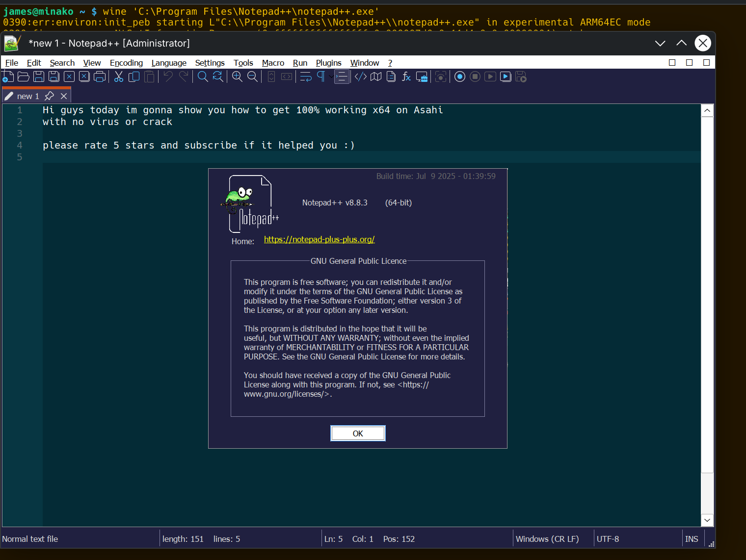Open the Language menu
The image size is (746, 560).
coord(169,63)
